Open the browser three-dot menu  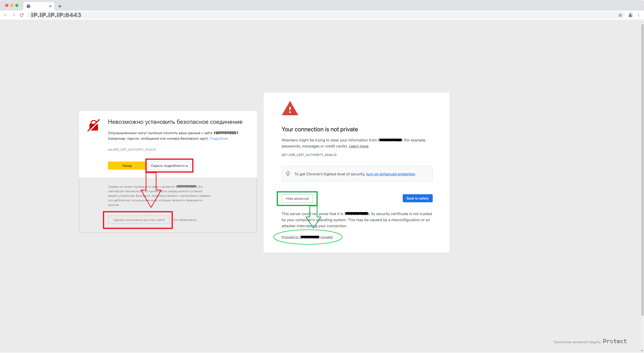pos(638,15)
